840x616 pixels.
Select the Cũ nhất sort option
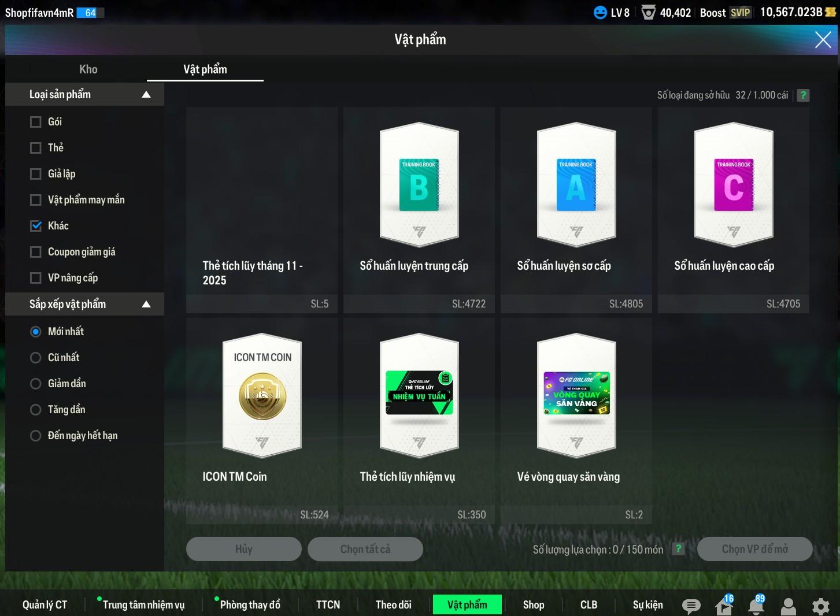click(36, 358)
